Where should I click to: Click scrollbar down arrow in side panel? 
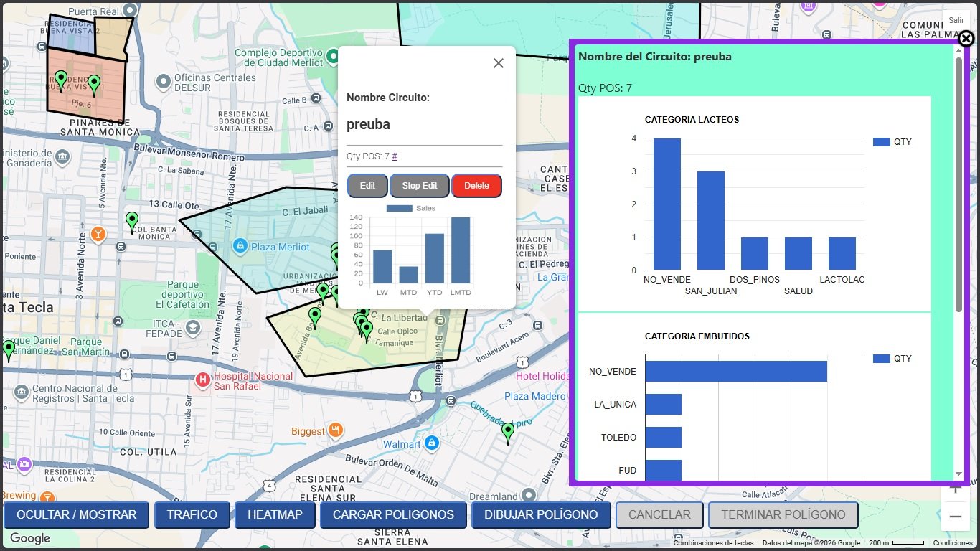(958, 474)
